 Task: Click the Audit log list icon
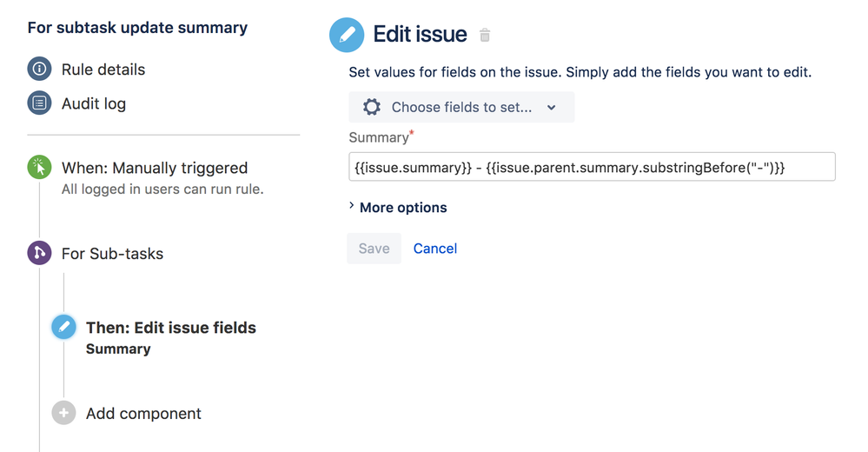tap(39, 103)
